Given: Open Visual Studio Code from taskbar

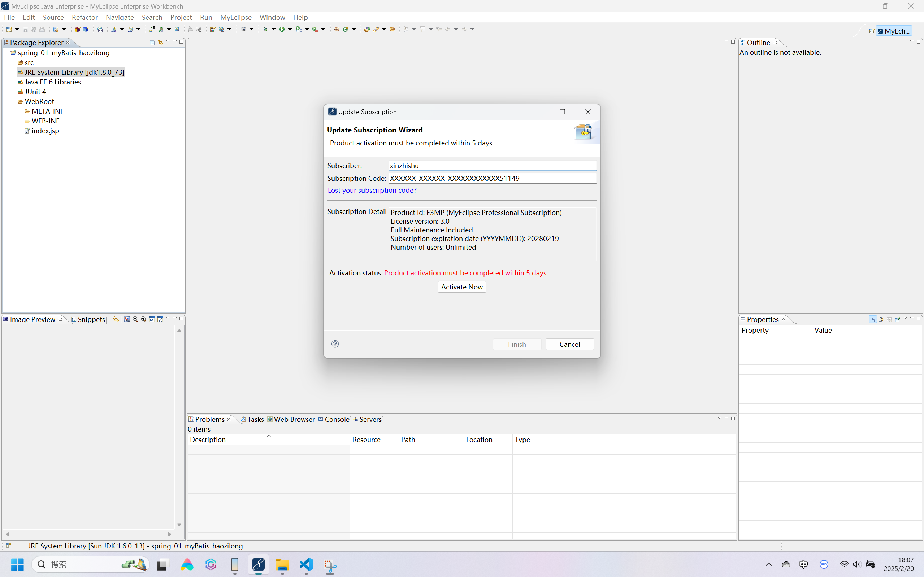Looking at the screenshot, I should click(x=306, y=564).
